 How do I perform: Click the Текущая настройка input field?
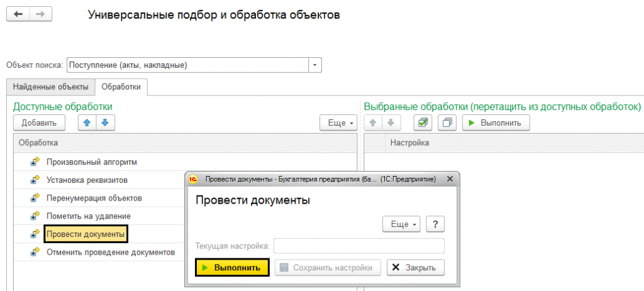pyautogui.click(x=358, y=246)
